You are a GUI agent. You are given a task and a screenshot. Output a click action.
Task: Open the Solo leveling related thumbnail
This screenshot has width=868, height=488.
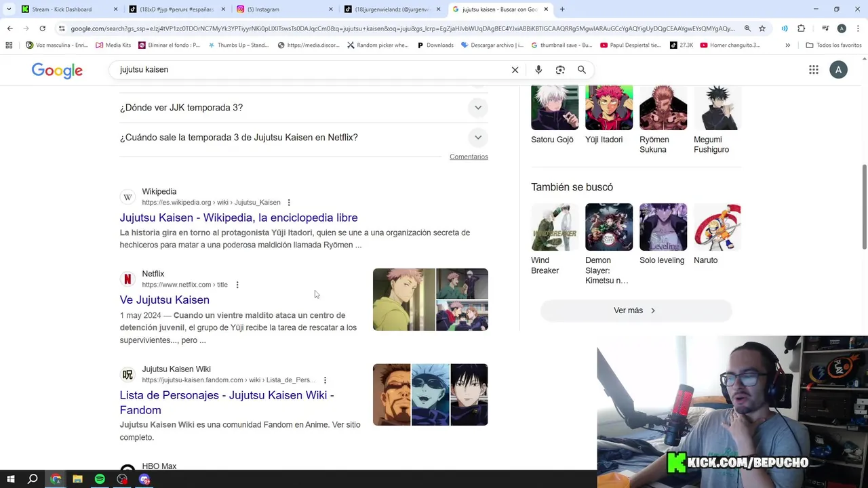point(663,227)
